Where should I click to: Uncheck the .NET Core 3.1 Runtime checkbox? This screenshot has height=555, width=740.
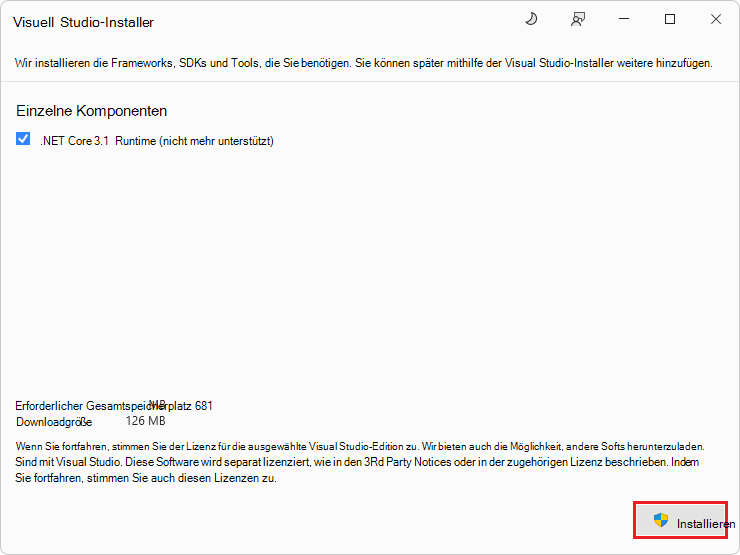click(23, 140)
